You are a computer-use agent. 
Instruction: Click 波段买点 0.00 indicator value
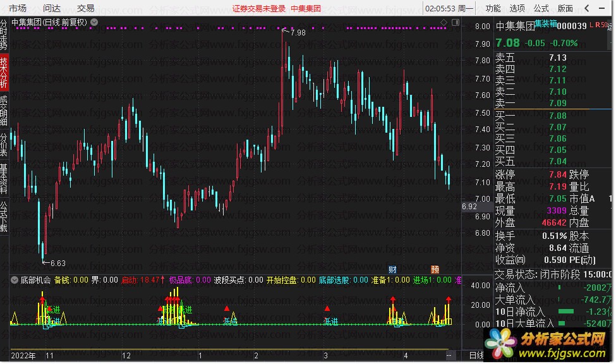click(x=238, y=280)
